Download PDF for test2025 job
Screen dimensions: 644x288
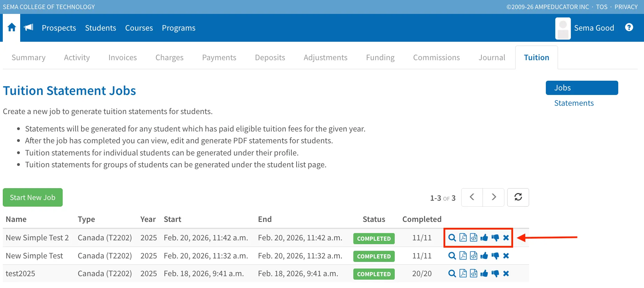coord(463,273)
